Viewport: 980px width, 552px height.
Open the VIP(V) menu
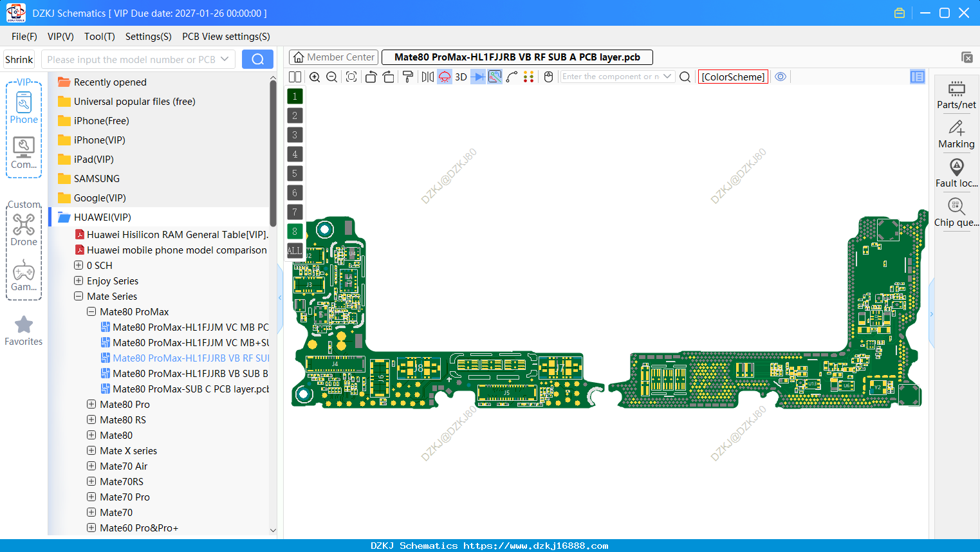click(x=60, y=37)
